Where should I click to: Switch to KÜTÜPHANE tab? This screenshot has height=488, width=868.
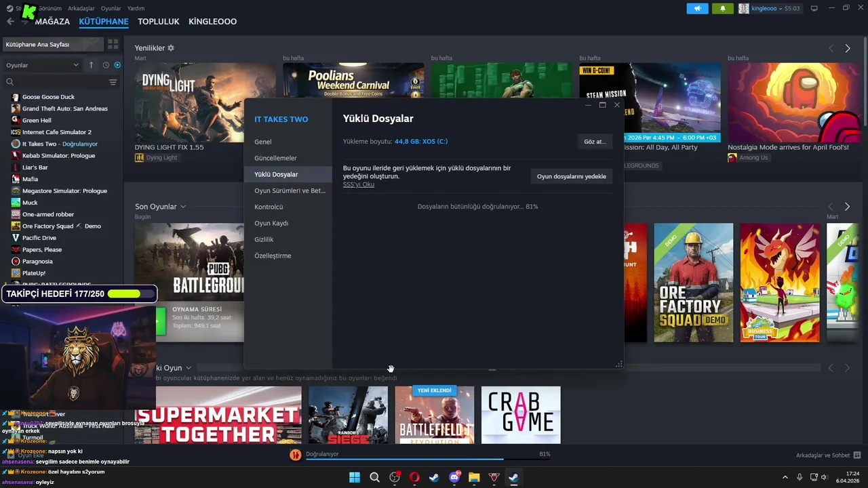pos(104,22)
